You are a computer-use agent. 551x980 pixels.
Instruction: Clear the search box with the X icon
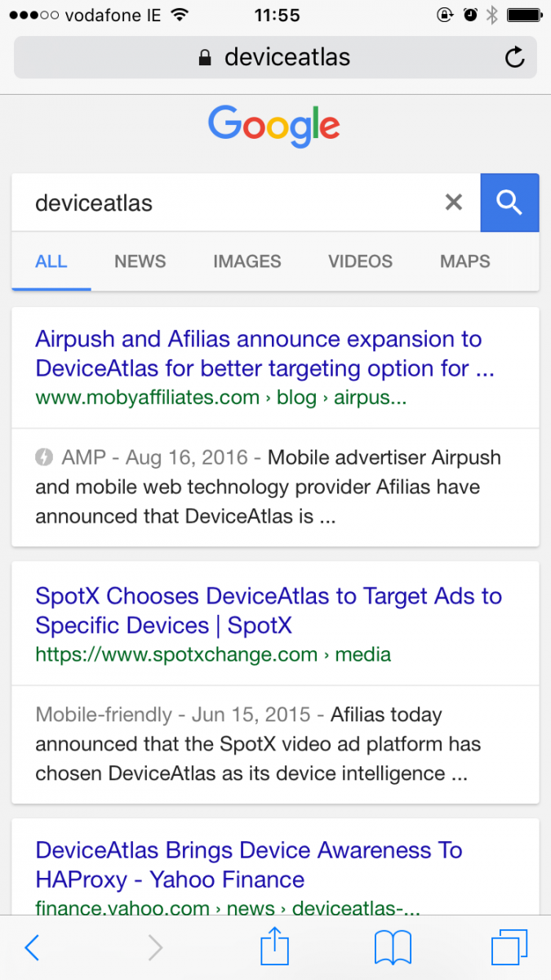454,203
